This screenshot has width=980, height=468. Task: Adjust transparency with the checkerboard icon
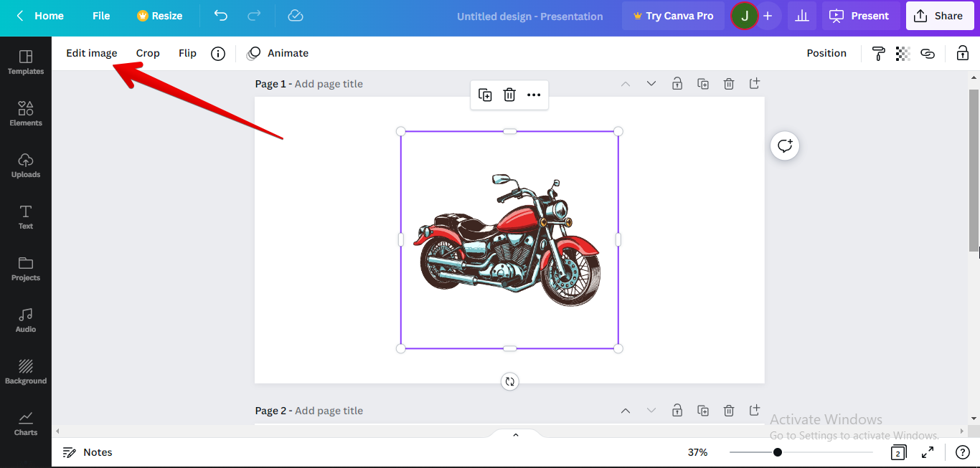point(903,53)
